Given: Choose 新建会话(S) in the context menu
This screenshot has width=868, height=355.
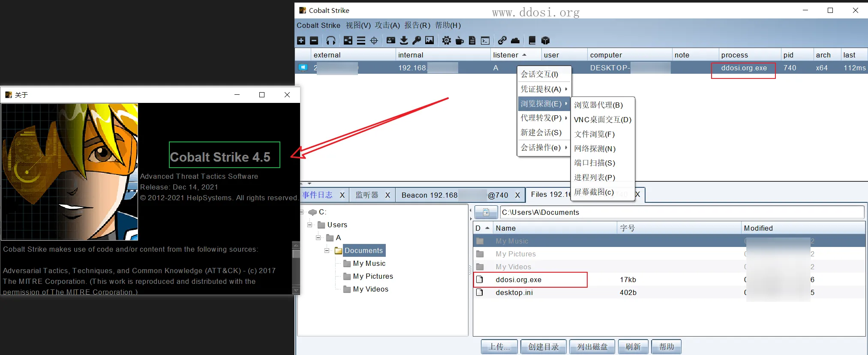Looking at the screenshot, I should click(x=544, y=132).
